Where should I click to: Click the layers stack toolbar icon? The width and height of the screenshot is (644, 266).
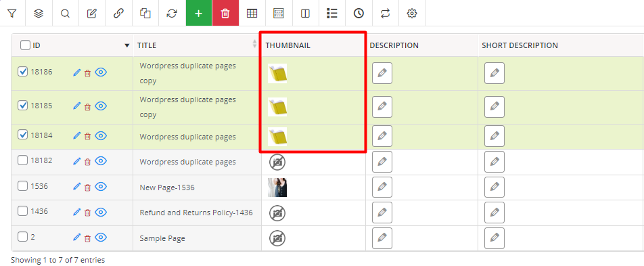pyautogui.click(x=39, y=13)
